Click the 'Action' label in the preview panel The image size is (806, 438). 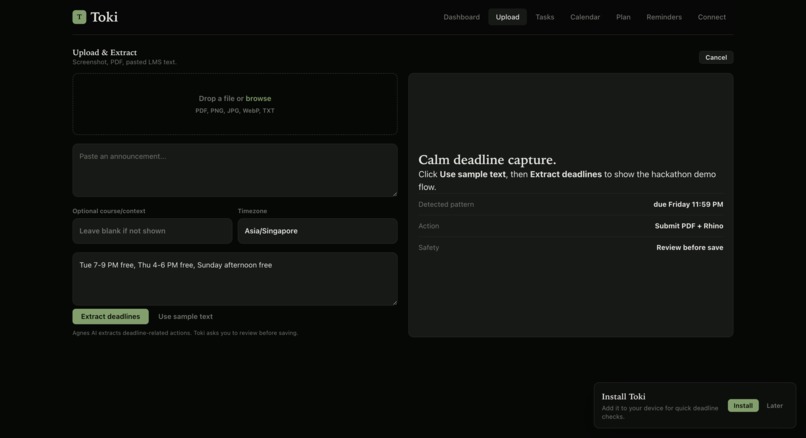click(428, 226)
